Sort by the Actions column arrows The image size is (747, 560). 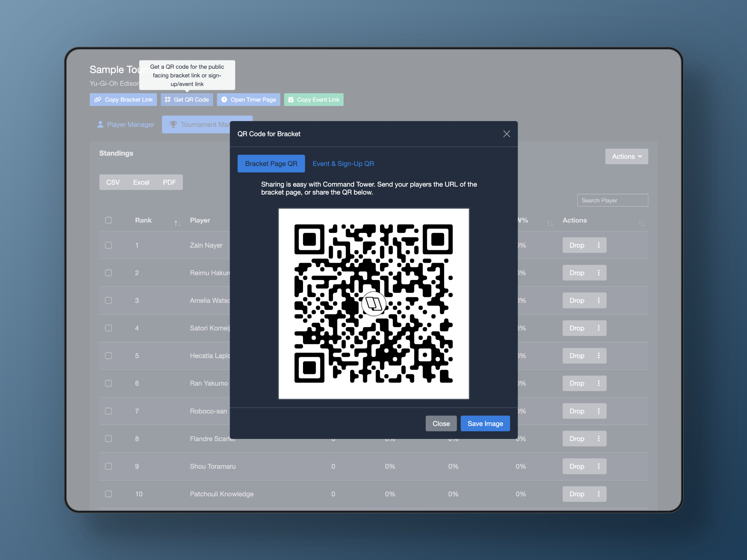[641, 223]
